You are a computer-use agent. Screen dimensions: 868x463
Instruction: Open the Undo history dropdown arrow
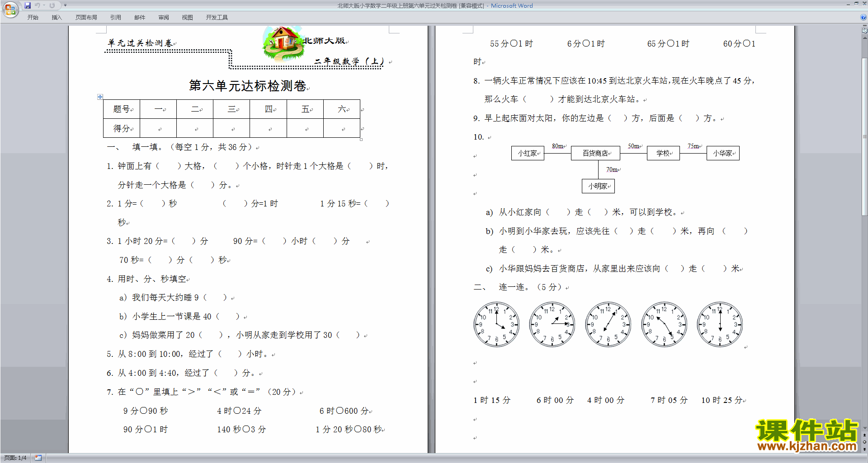tap(44, 5)
